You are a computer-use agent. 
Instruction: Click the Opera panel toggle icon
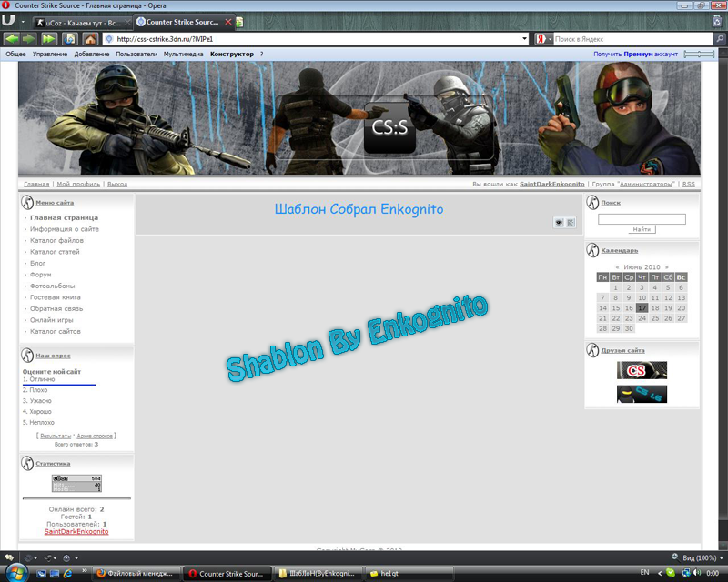pos(8,21)
